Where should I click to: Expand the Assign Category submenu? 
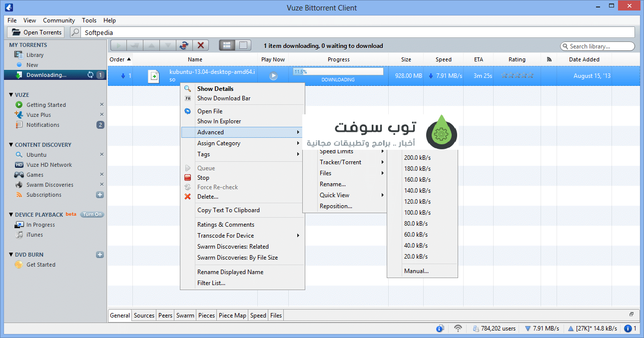click(242, 143)
